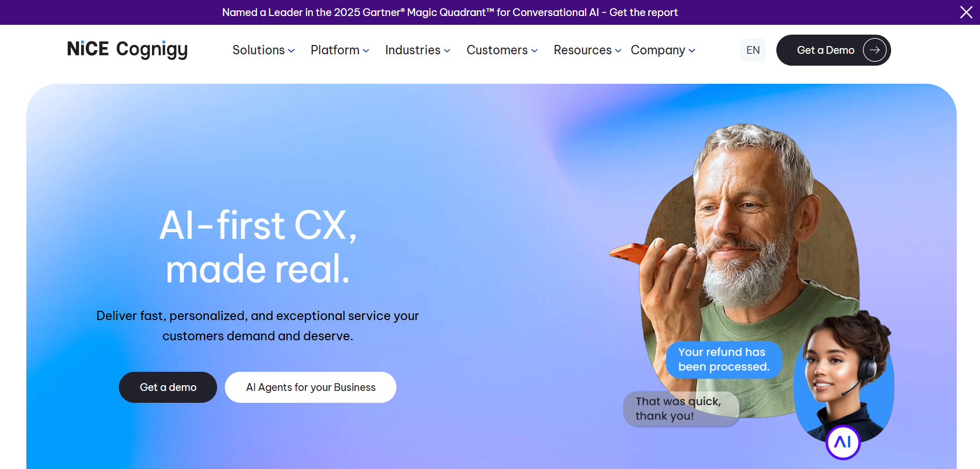Dismiss the Gartner announcement banner
Screen dimensions: 980x469
[966, 12]
